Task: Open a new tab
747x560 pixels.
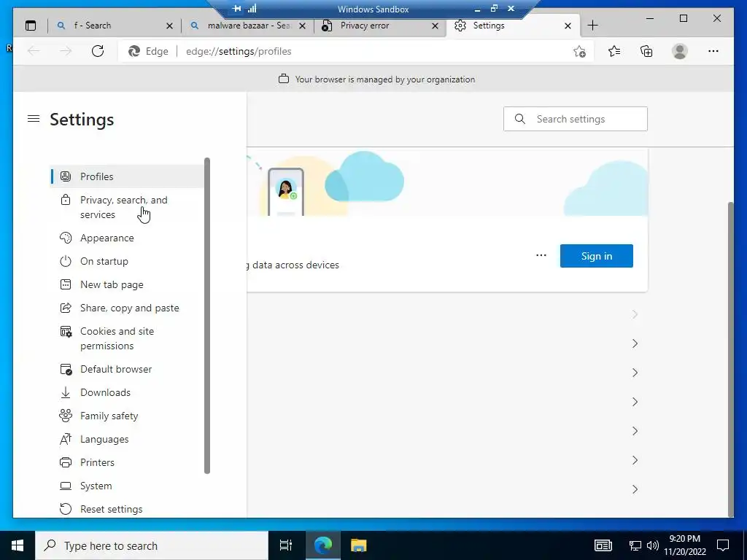Action: point(592,26)
